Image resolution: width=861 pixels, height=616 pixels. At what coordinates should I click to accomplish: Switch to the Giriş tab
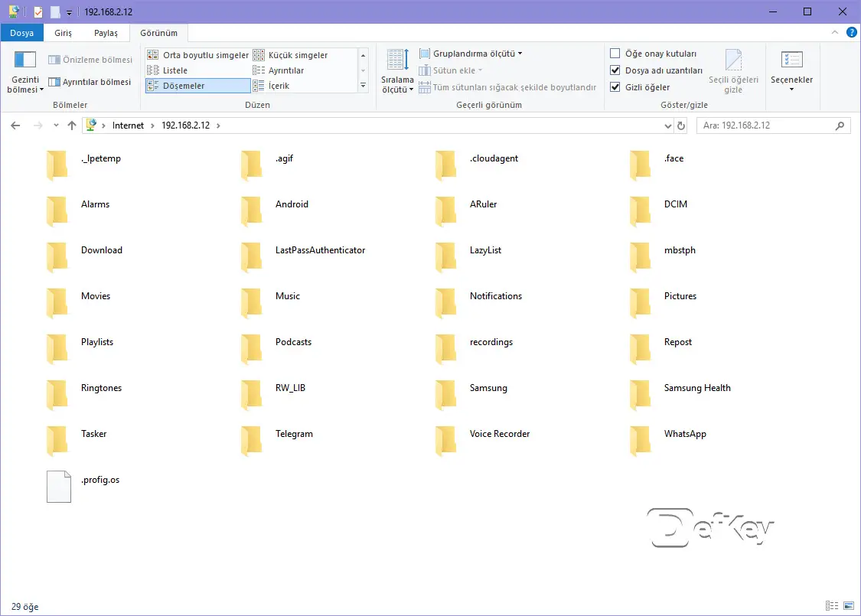pos(64,33)
